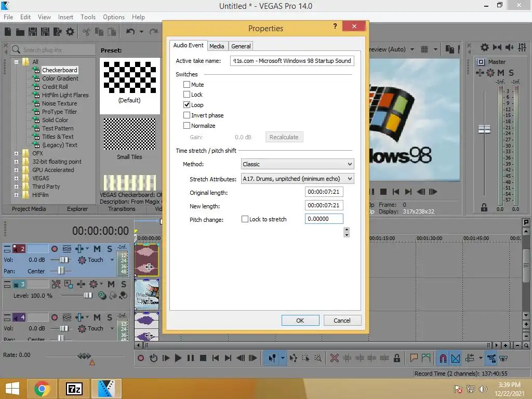Image resolution: width=532 pixels, height=399 pixels.
Task: Expand the Third Party folder
Action: pos(16,187)
